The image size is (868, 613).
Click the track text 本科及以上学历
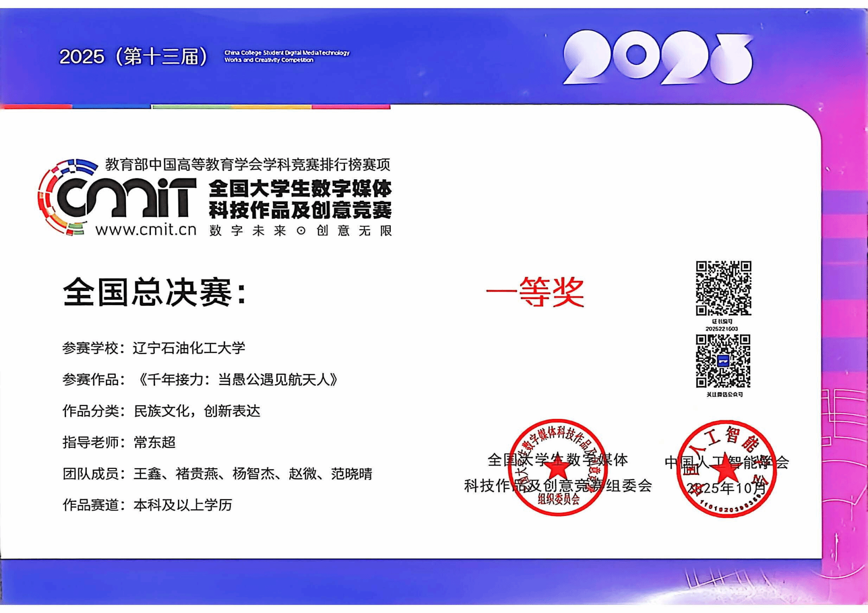(x=183, y=505)
